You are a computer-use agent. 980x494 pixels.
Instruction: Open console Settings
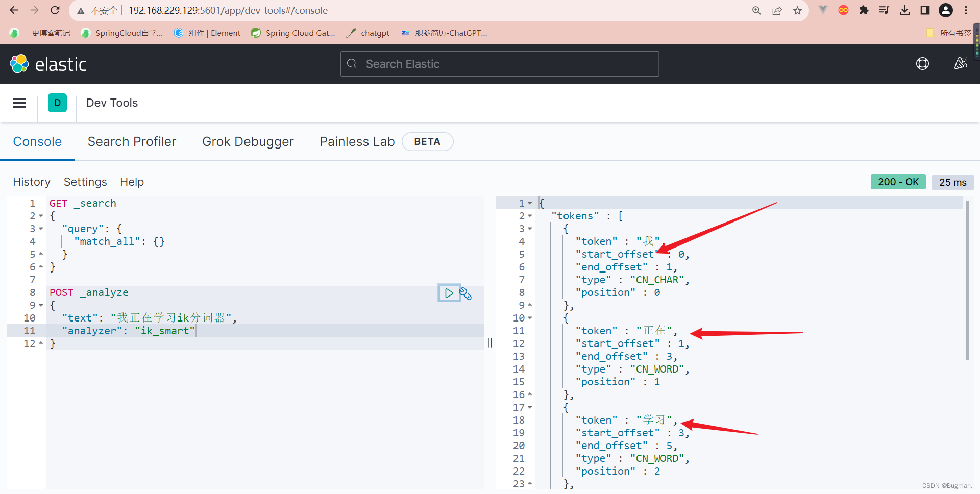pyautogui.click(x=85, y=182)
